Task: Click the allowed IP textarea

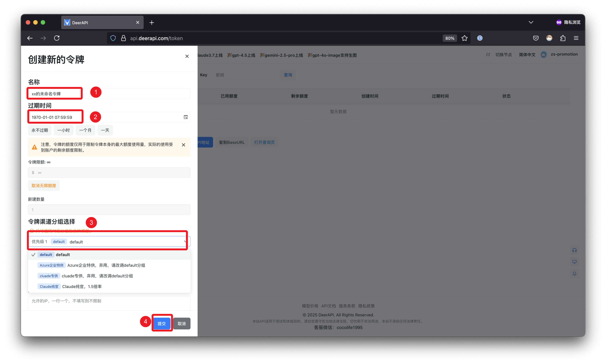Action: coord(109,303)
